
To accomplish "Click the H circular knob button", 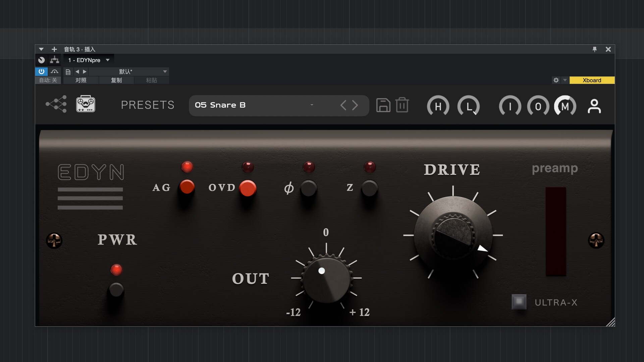I will (438, 106).
